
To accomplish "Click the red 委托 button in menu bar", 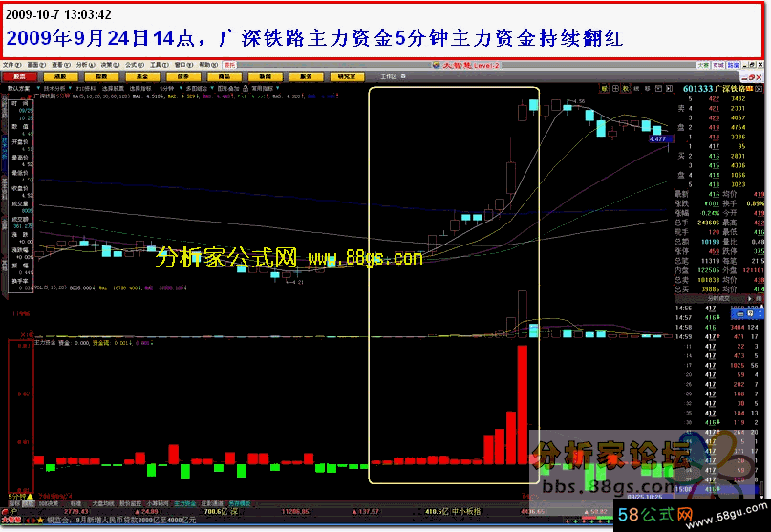I will (229, 65).
